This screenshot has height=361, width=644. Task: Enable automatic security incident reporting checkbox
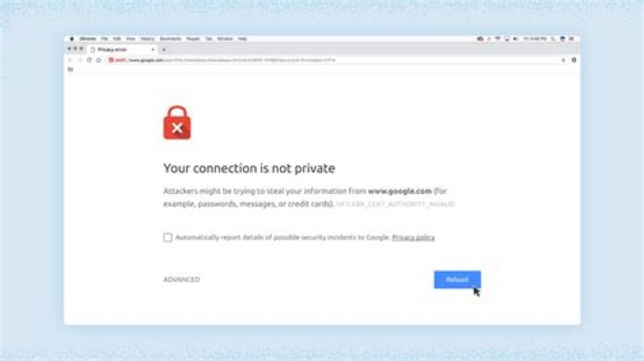(167, 238)
